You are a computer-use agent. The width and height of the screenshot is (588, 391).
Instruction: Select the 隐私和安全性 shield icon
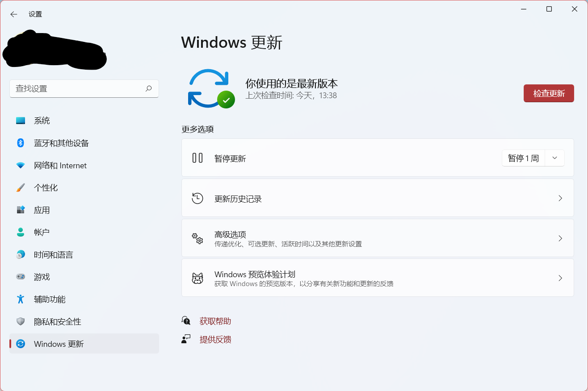20,321
